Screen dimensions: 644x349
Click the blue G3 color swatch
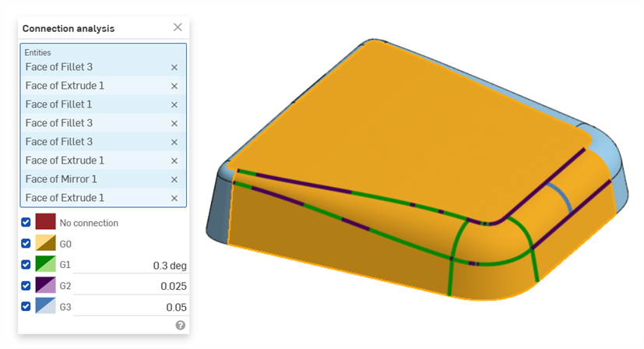(x=45, y=307)
